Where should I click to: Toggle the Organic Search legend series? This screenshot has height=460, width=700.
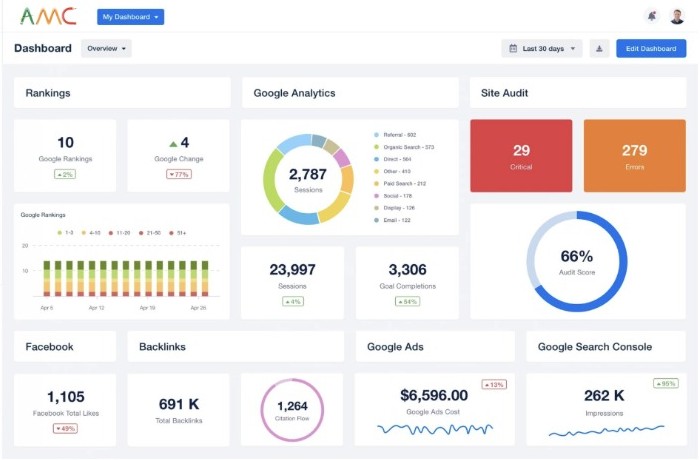click(x=404, y=147)
